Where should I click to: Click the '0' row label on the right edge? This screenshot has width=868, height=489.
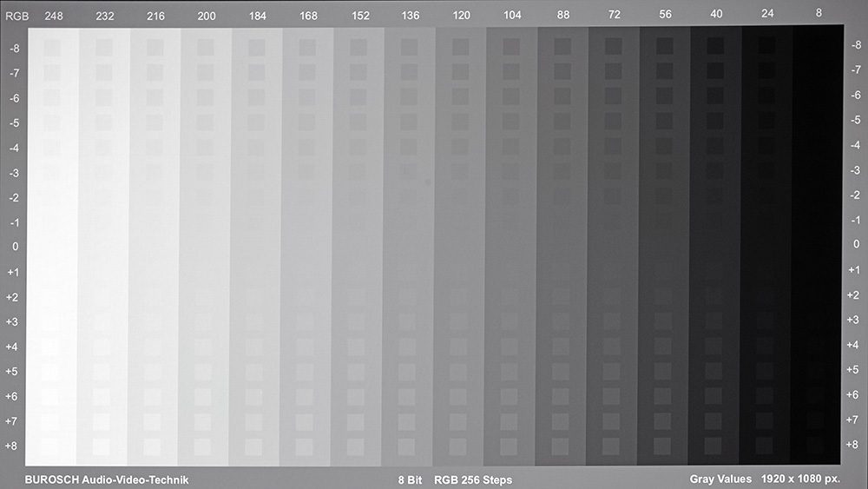point(857,244)
